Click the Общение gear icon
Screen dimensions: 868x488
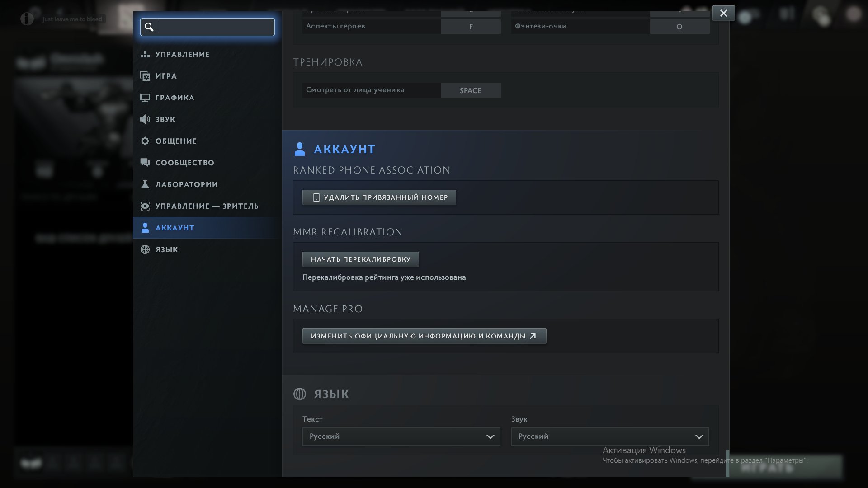145,141
